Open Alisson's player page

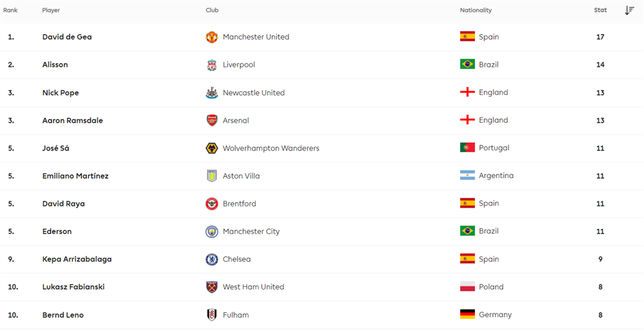55,65
